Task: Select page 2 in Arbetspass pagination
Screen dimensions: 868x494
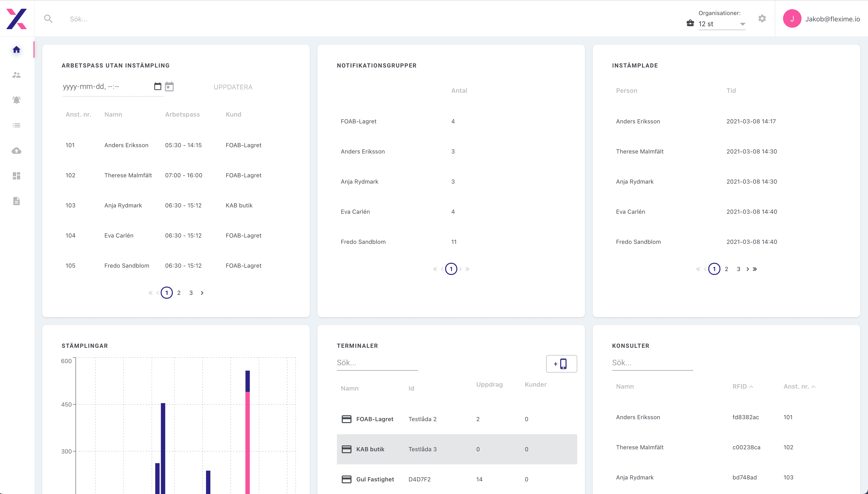Action: [x=179, y=293]
